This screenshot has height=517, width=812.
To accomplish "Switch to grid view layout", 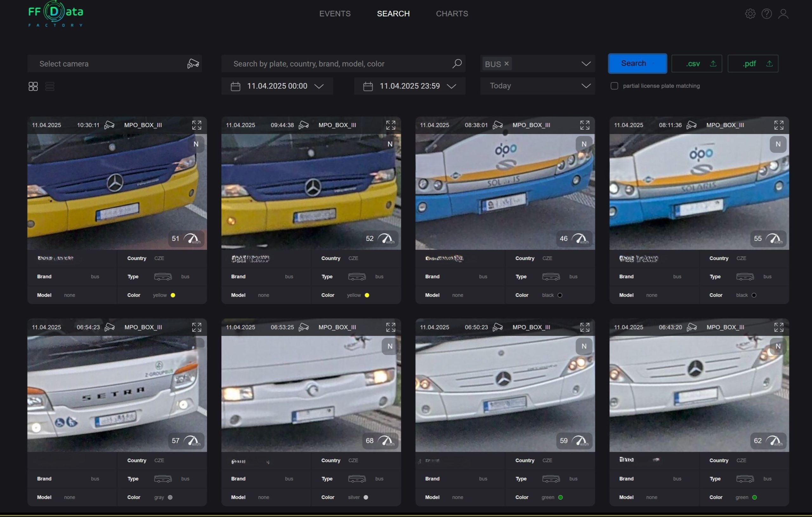I will click(33, 86).
